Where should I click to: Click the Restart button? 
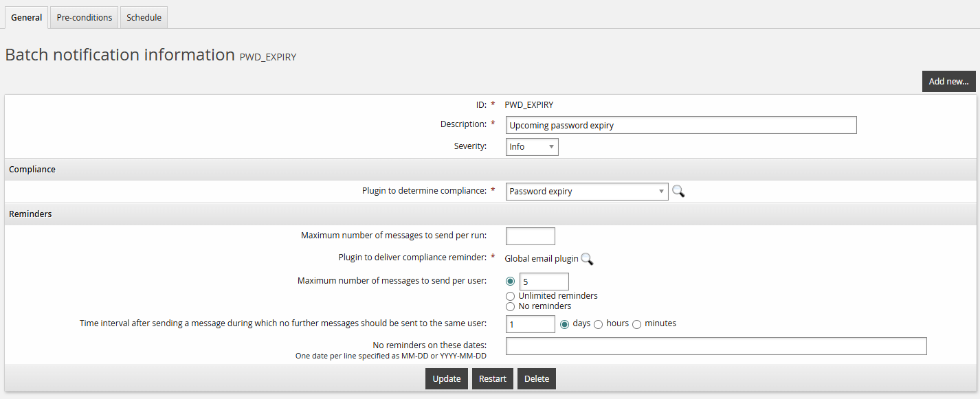pos(493,379)
